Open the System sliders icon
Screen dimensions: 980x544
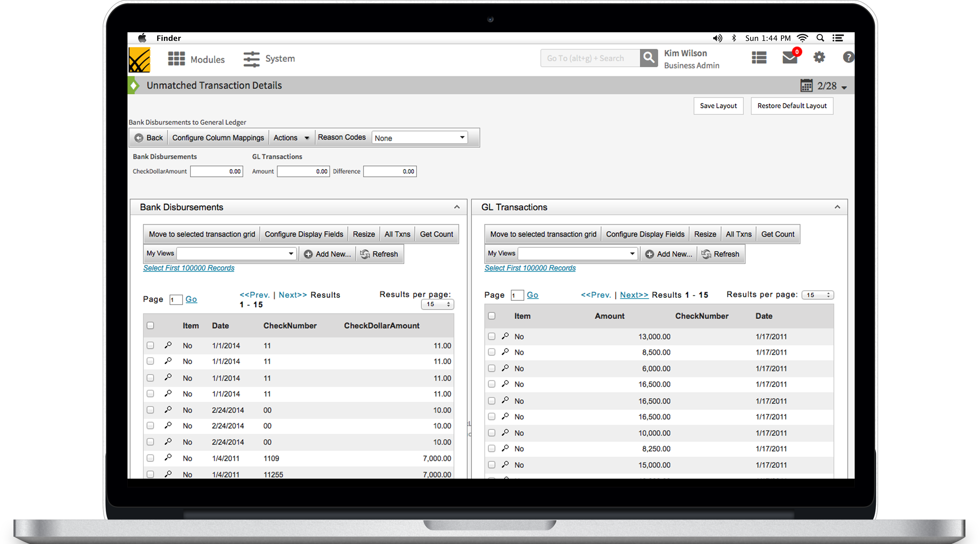click(251, 59)
